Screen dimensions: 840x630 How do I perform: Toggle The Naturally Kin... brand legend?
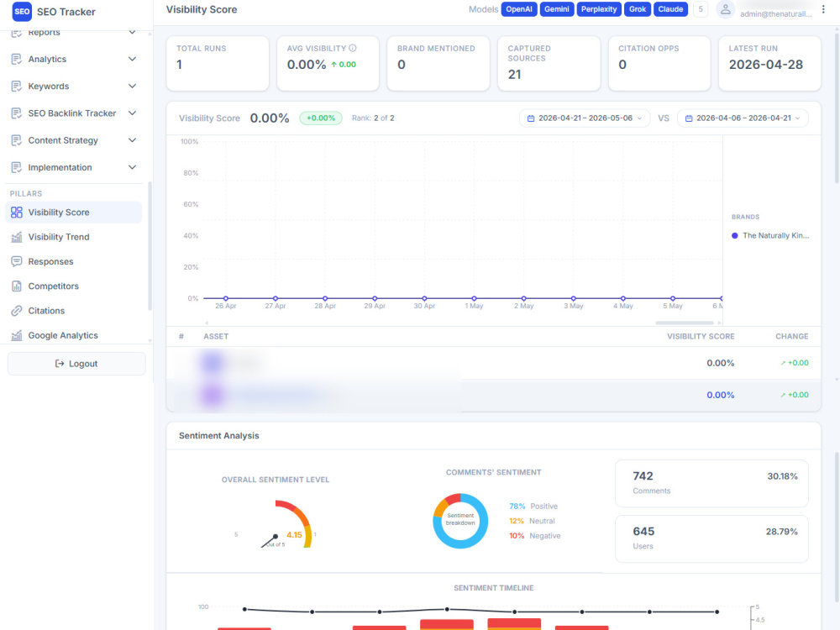(x=770, y=236)
